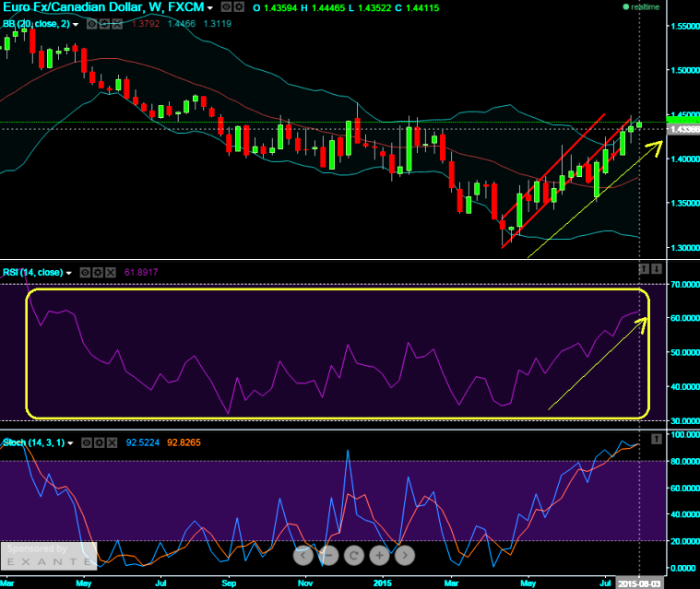The width and height of the screenshot is (700, 589).
Task: Click the Stoch orange value 92.8265
Action: pyautogui.click(x=184, y=442)
